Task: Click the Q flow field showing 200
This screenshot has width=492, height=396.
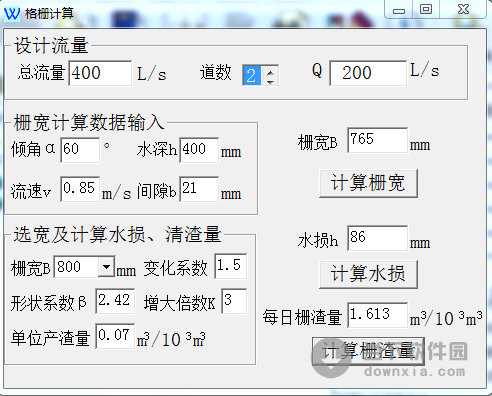Action: point(368,73)
